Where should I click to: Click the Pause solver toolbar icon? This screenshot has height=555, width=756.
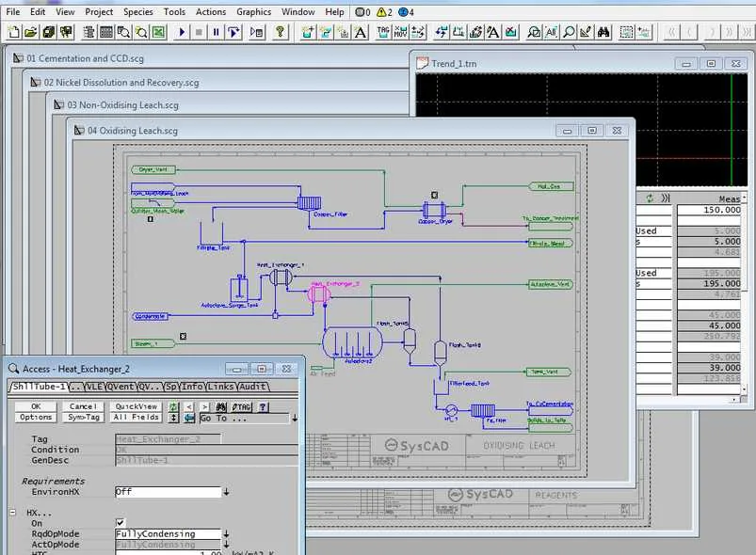click(x=216, y=32)
